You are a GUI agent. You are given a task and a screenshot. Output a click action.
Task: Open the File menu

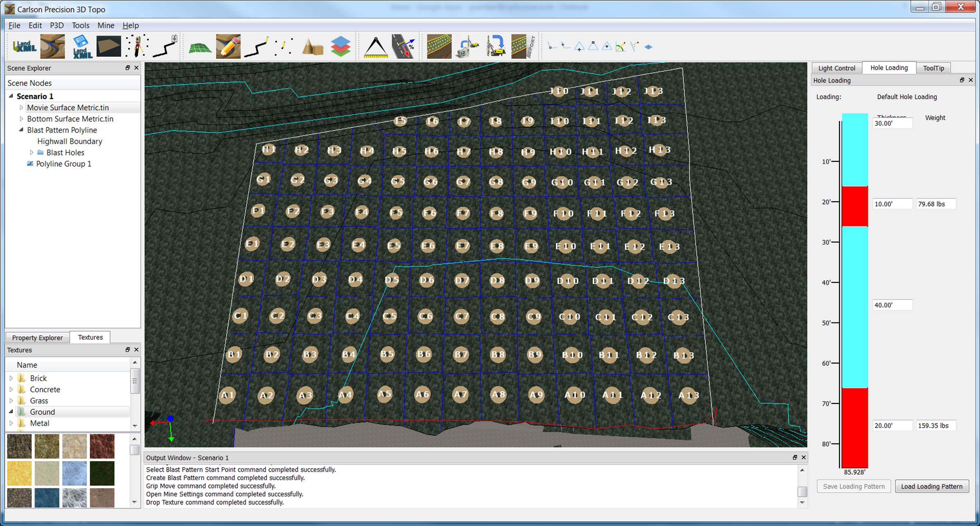pyautogui.click(x=14, y=25)
